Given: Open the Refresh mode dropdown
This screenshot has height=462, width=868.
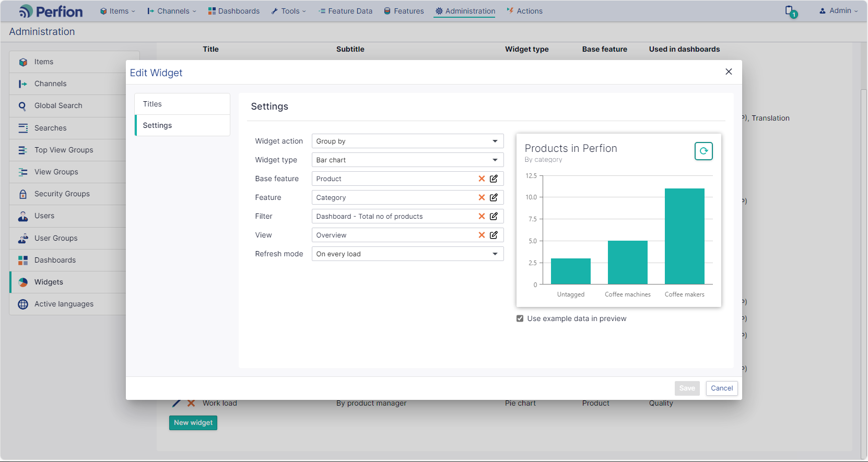Looking at the screenshot, I should click(x=407, y=254).
